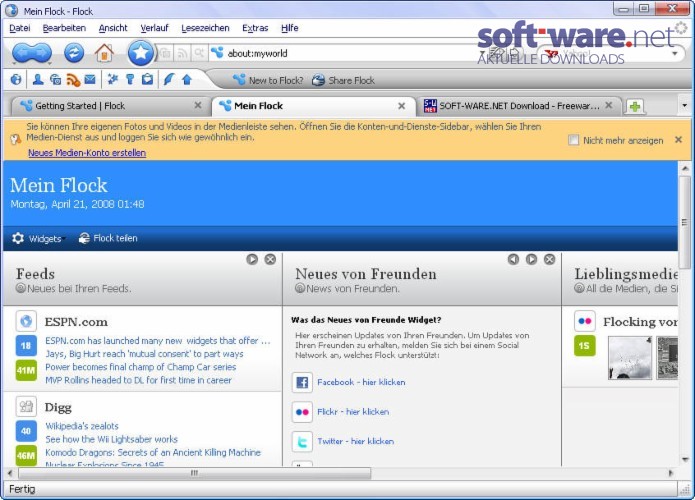695x500 pixels.
Task: Click the search engine discovery icon
Action: [x=199, y=54]
